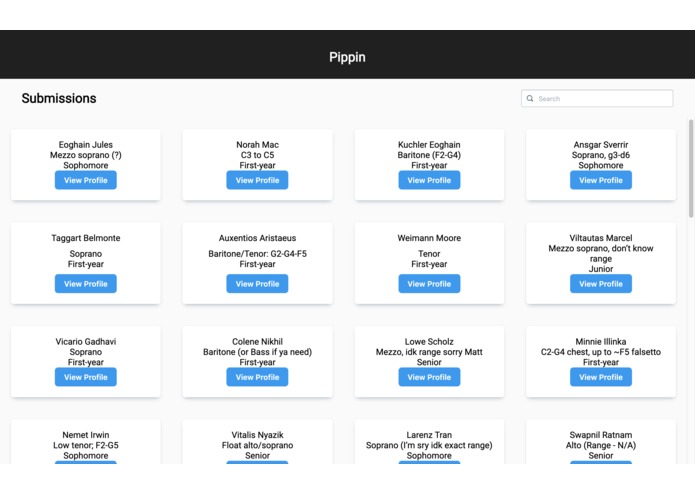This screenshot has width=695, height=494.
Task: Click 'Soprano (I'm sry idk exact range)' text
Action: click(x=429, y=445)
